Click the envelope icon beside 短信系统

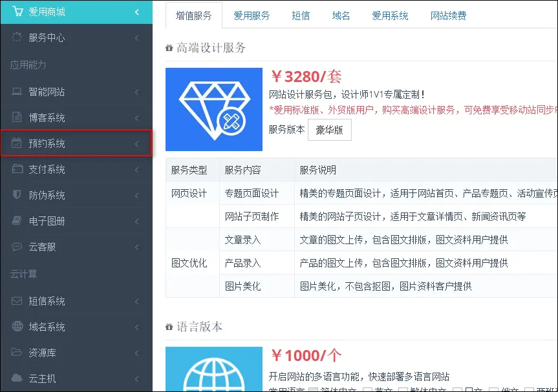pyautogui.click(x=17, y=301)
